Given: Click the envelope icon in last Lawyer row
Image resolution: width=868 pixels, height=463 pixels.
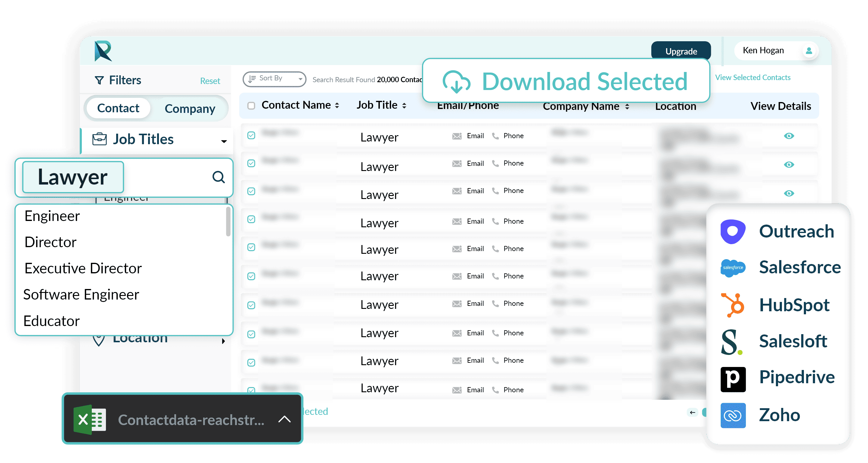Looking at the screenshot, I should pyautogui.click(x=457, y=390).
